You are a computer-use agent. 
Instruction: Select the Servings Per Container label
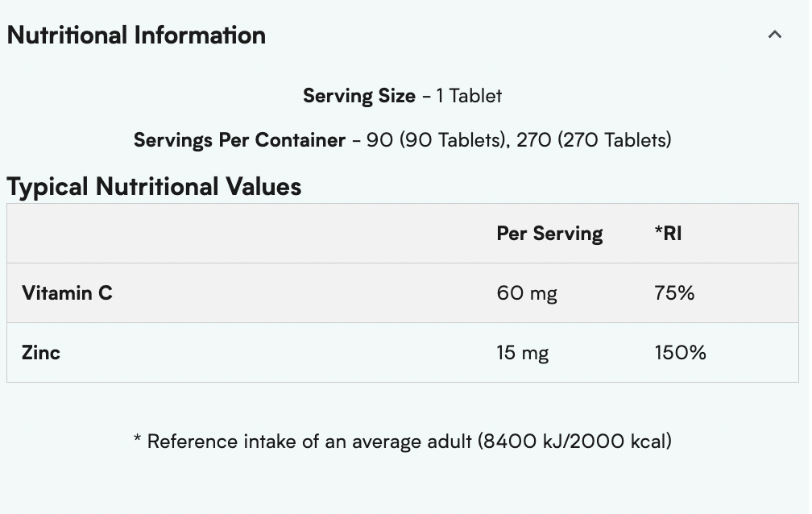click(239, 140)
